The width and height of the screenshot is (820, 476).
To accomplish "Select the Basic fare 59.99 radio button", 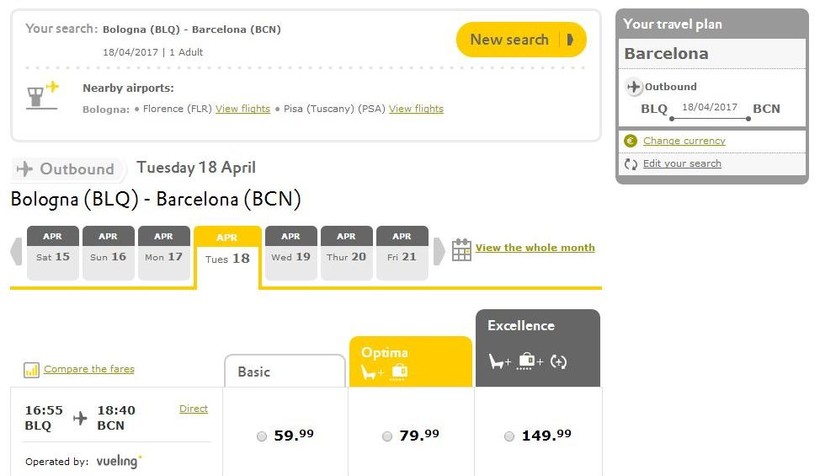I will pyautogui.click(x=262, y=436).
